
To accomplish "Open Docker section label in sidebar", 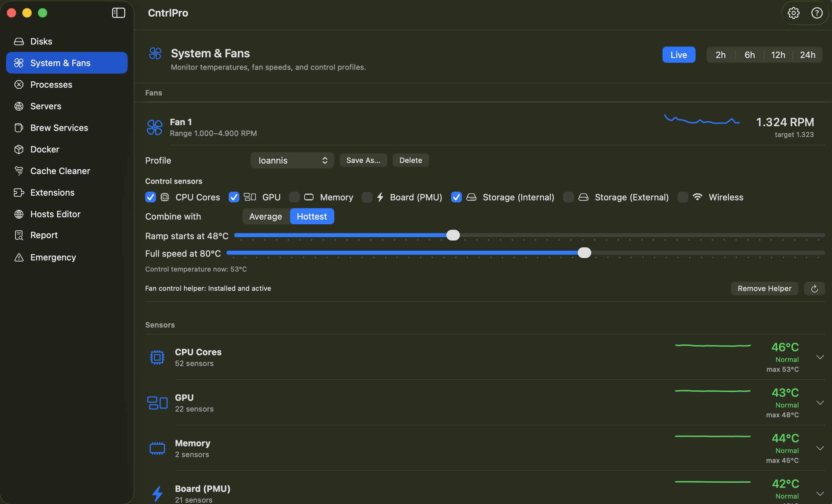I will click(x=45, y=149).
